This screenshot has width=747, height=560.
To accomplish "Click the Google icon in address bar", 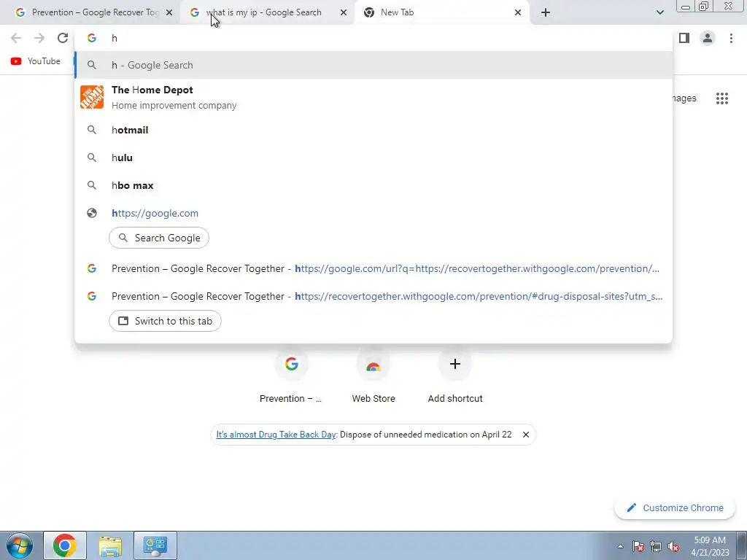I will pyautogui.click(x=92, y=38).
